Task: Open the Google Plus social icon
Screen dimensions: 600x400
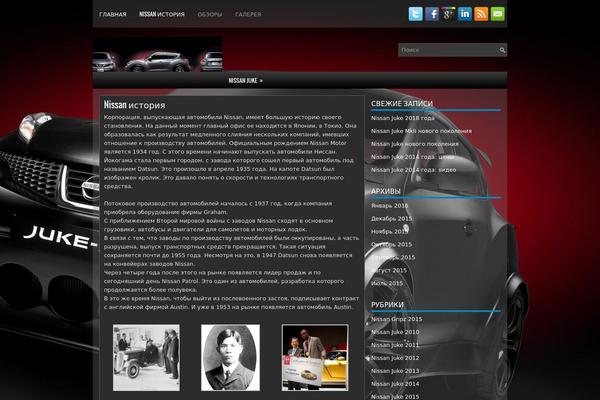Action: (448, 14)
